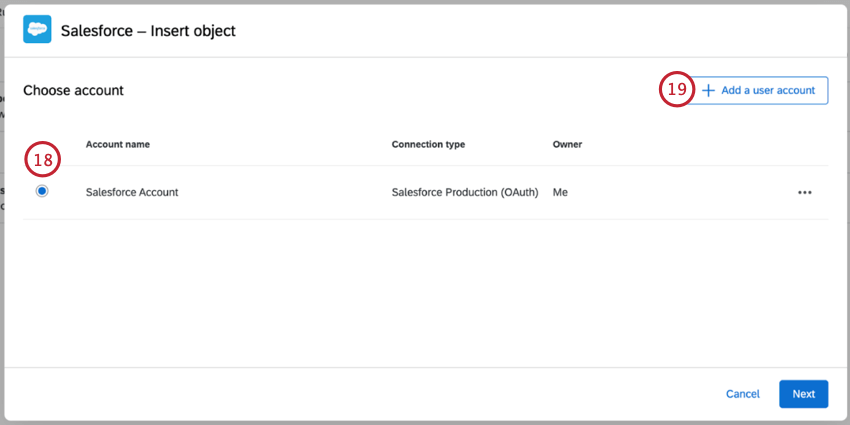This screenshot has width=850, height=425.
Task: Click the Salesforce cloud logo icon
Action: point(37,30)
